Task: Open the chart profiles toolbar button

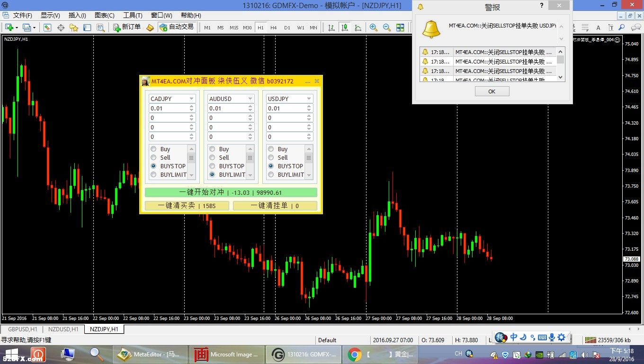Action: 27,27
